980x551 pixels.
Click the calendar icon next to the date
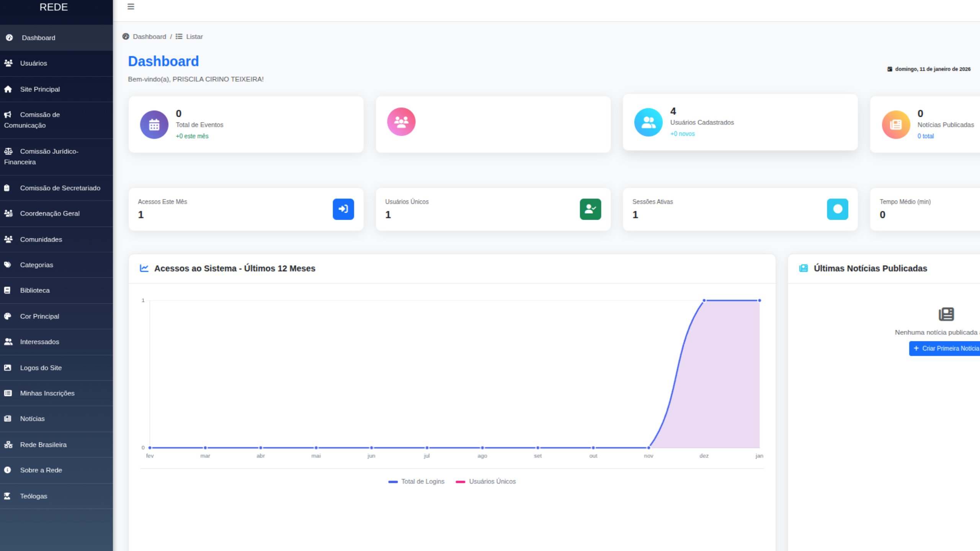tap(890, 69)
